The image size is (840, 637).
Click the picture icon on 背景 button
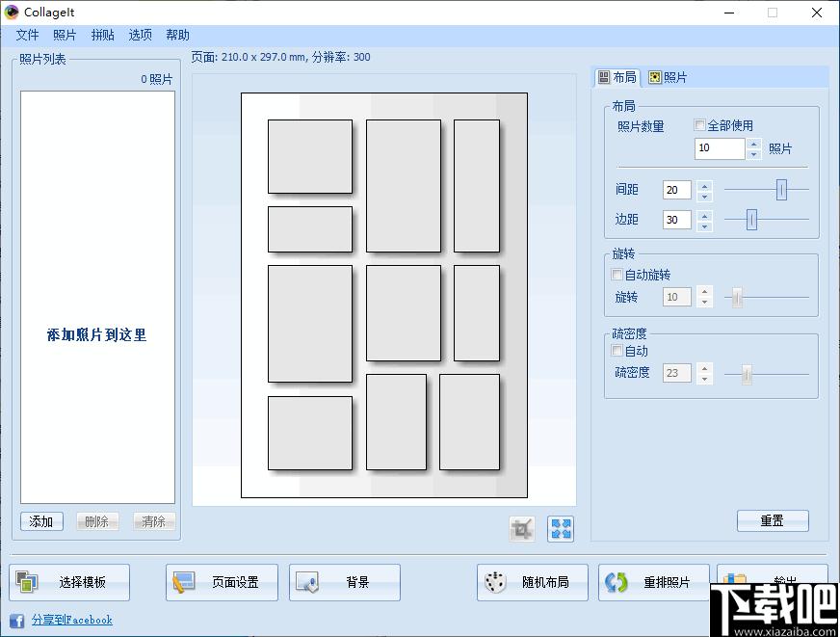[x=307, y=582]
